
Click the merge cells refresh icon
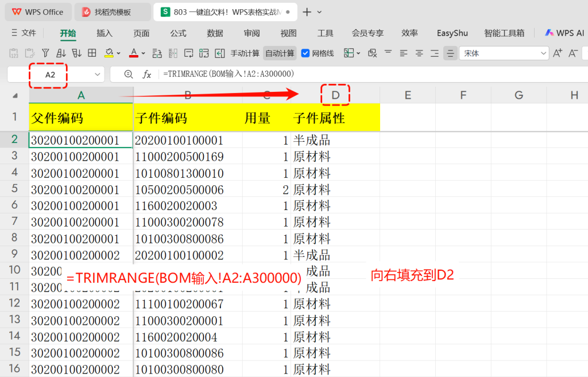(204, 53)
